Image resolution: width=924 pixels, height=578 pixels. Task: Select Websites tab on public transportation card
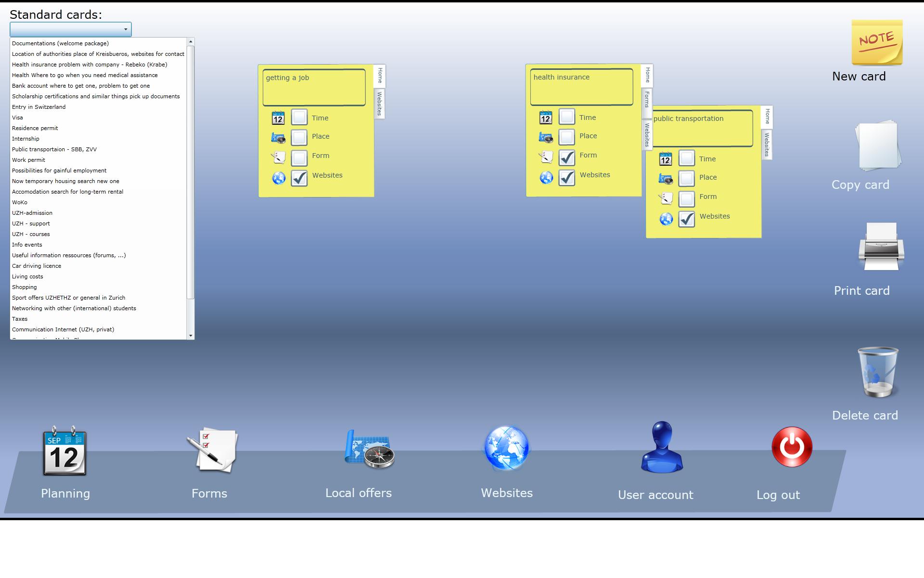(767, 144)
